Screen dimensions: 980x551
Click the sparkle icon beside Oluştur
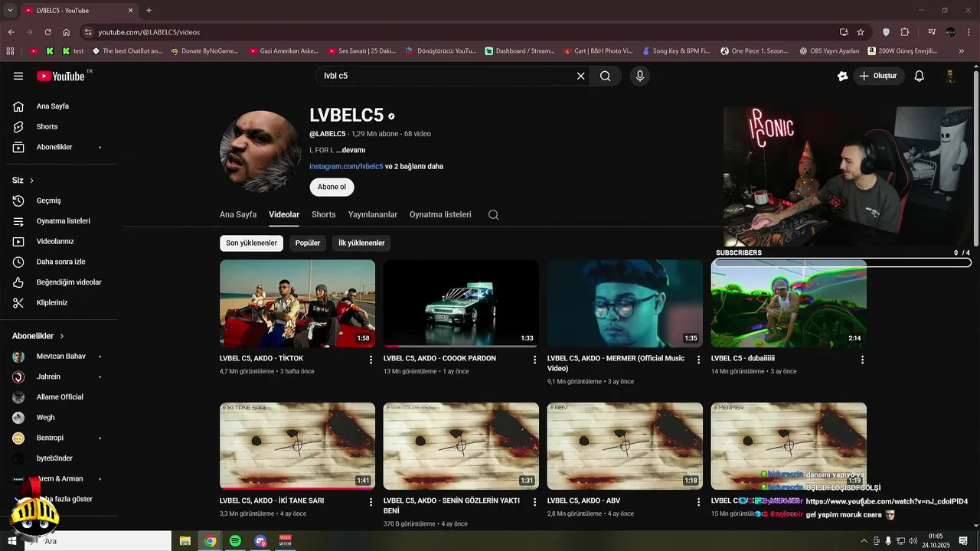(x=843, y=76)
